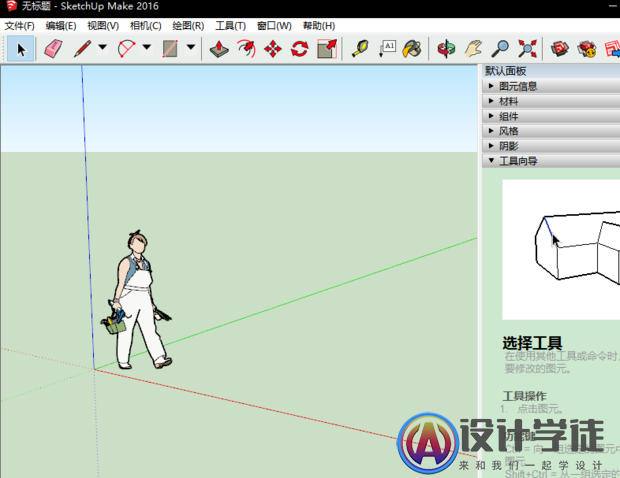Viewport: 620px width, 478px height.
Task: Pick the pink Eraser tool
Action: coord(53,49)
